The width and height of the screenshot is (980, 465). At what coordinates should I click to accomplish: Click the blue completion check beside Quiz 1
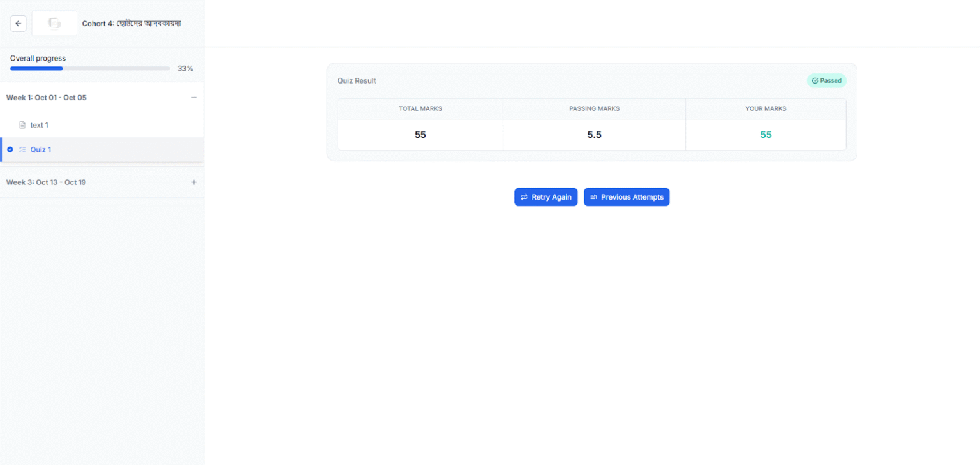pyautogui.click(x=9, y=149)
